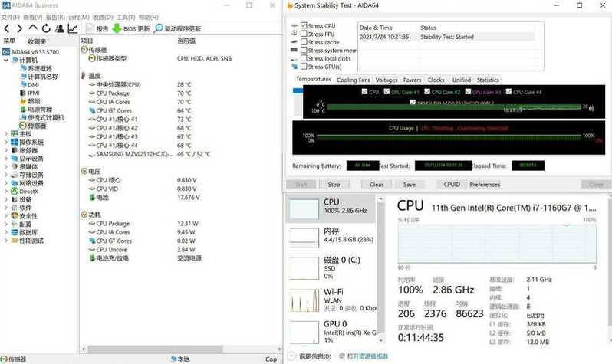Expand the 主板 motherboard tree node
The image size is (612, 364).
click(6, 134)
